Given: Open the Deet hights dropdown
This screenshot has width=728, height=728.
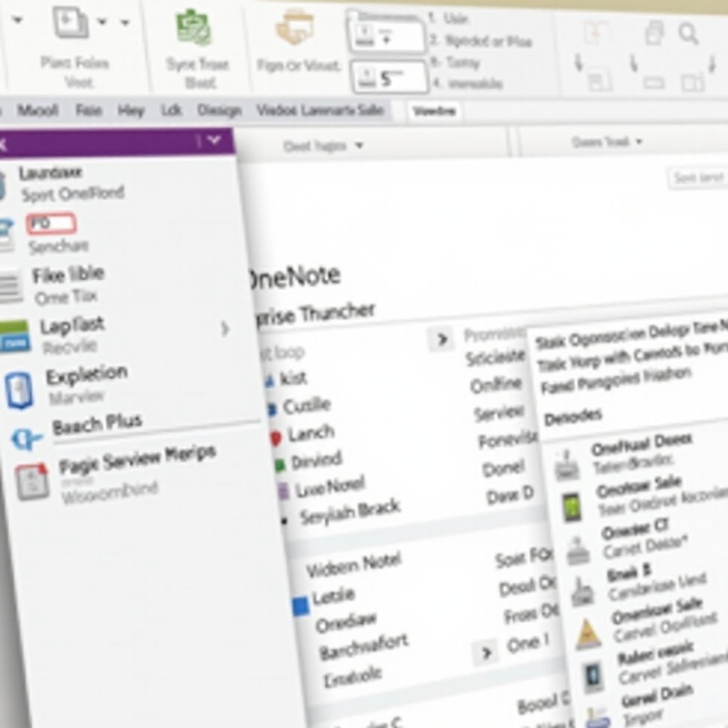Looking at the screenshot, I should (323, 146).
